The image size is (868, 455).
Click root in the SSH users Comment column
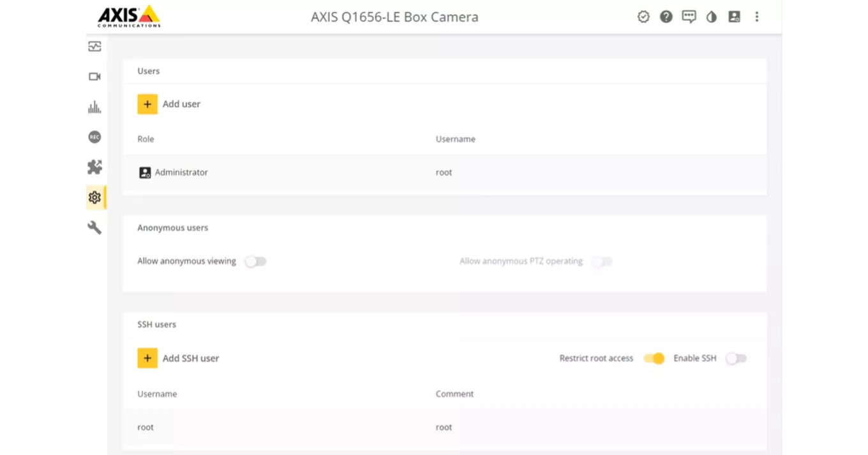[x=444, y=427]
